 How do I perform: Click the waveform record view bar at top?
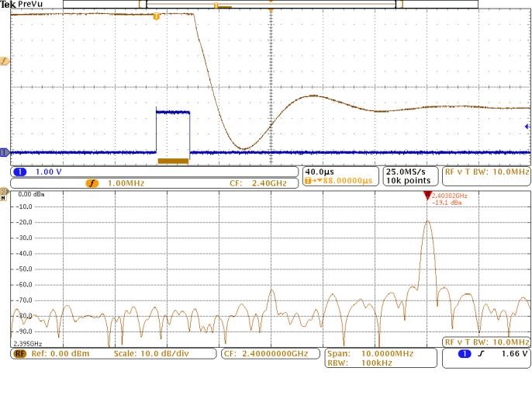tap(270, 5)
